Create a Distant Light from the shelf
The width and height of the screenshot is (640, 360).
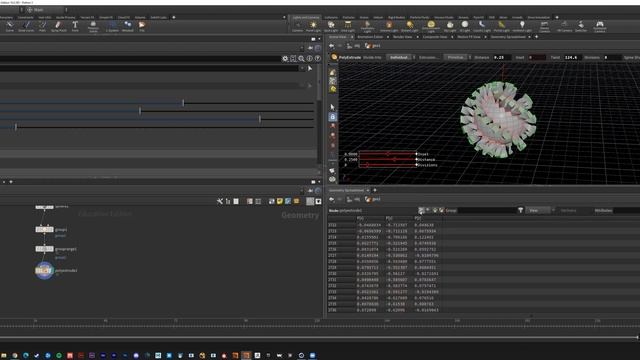click(410, 27)
